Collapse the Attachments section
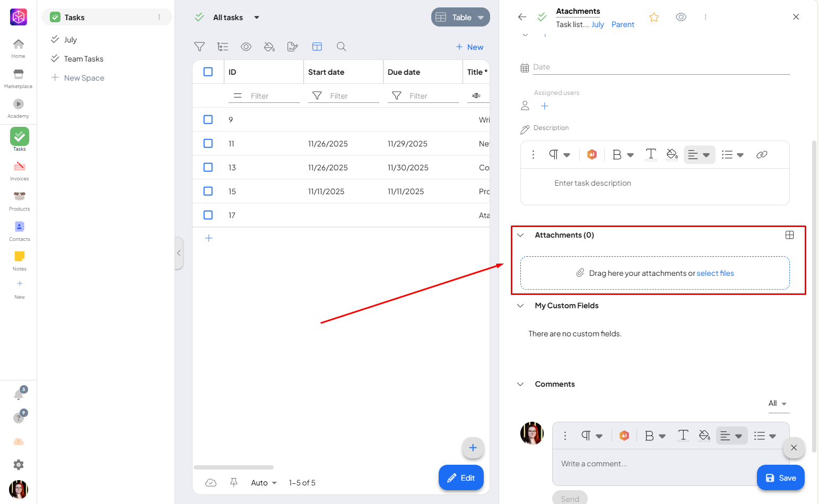 (520, 235)
